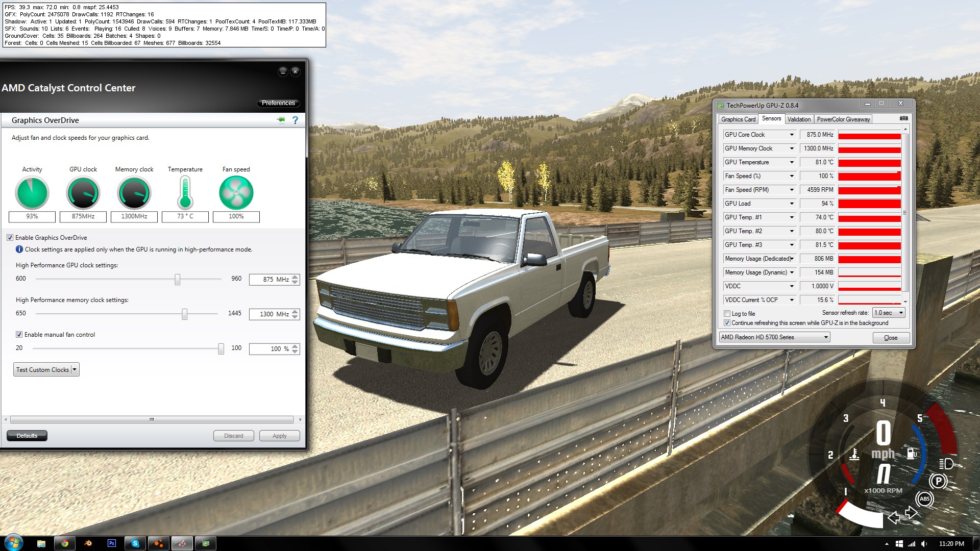Image resolution: width=980 pixels, height=551 pixels.
Task: Click the Temperature thermometer icon
Action: 185,192
